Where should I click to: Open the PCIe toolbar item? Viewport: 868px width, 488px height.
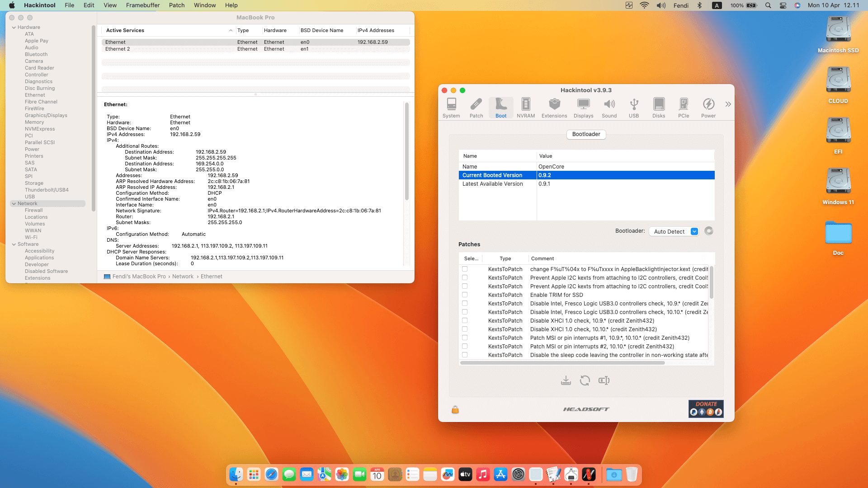tap(684, 108)
